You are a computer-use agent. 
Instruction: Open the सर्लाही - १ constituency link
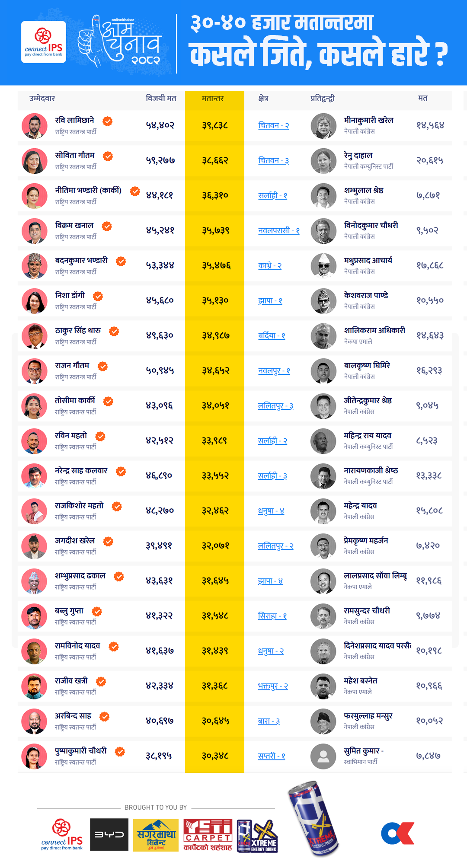click(x=272, y=196)
